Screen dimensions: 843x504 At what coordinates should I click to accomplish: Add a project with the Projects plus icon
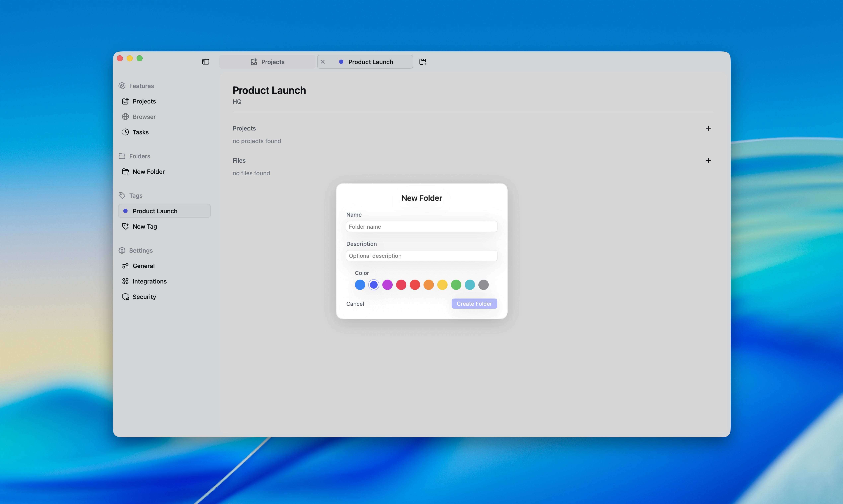[708, 128]
